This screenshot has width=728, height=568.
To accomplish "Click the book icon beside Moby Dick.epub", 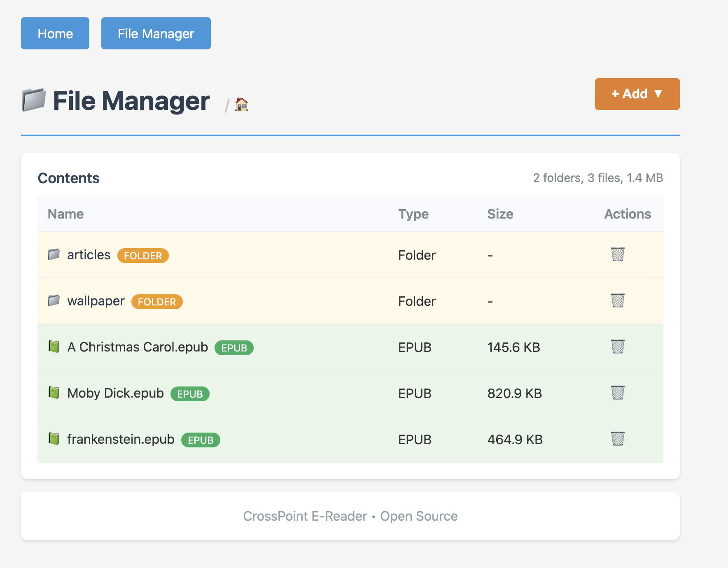I will coord(54,393).
